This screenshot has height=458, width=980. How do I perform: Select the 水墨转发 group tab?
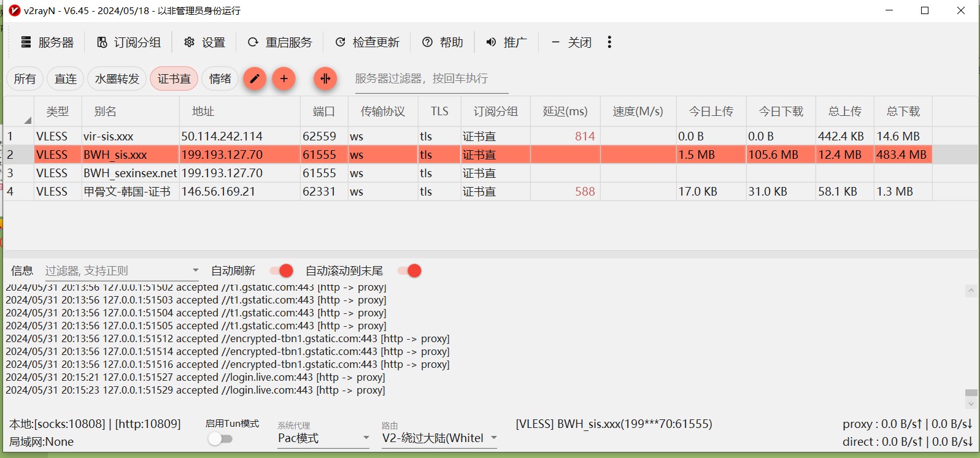pos(117,78)
